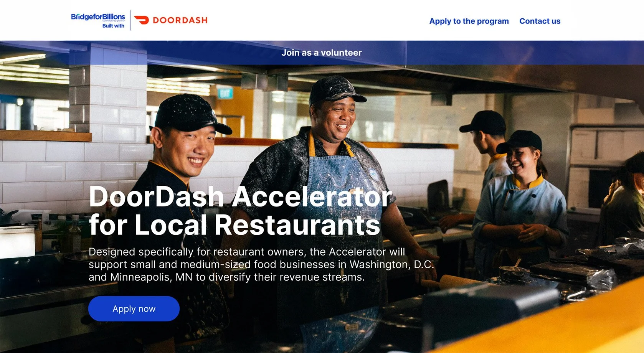This screenshot has width=644, height=353.
Task: Click the vertical divider between header logos
Action: 130,20
